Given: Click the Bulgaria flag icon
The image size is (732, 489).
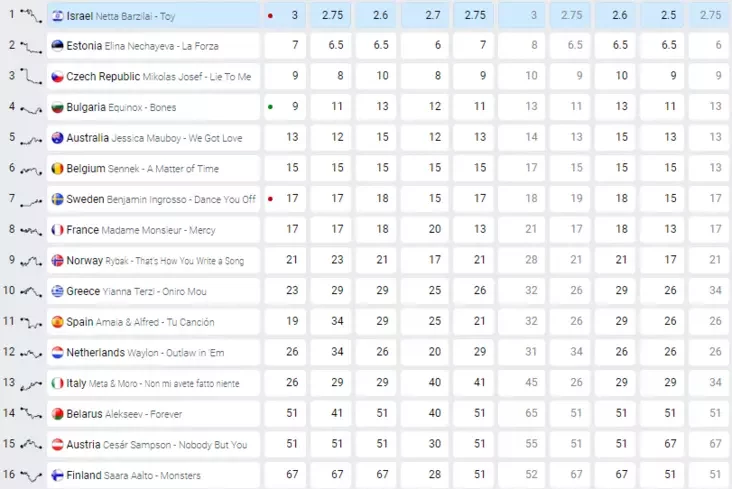Looking at the screenshot, I should coord(57,108).
